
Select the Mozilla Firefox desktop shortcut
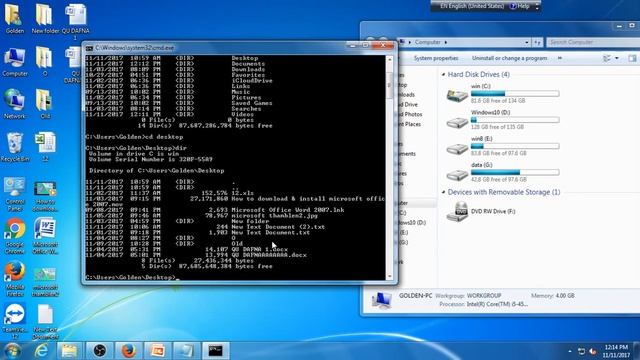15,280
